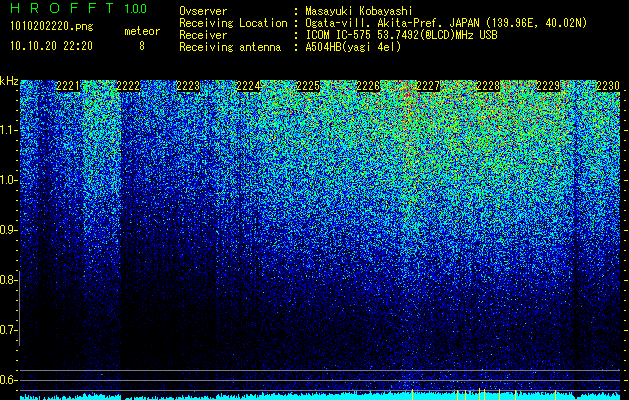Click the 2229 time marker

tap(548, 86)
